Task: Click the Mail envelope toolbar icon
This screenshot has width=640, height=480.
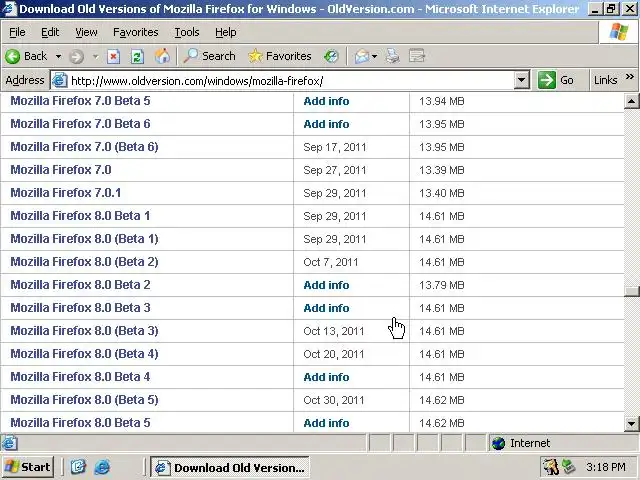Action: (362, 56)
